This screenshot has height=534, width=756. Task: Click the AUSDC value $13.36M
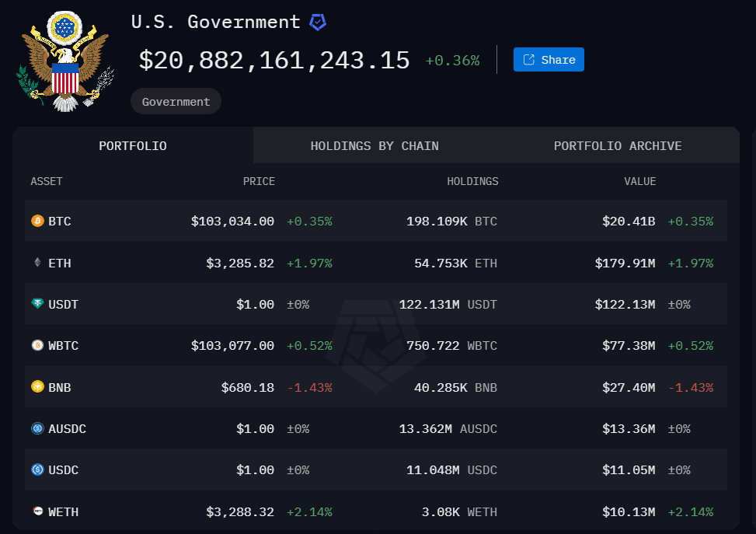tap(629, 429)
